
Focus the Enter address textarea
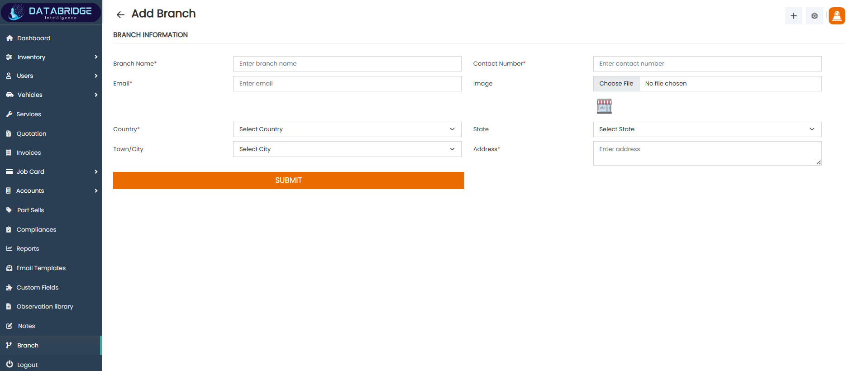pyautogui.click(x=707, y=153)
